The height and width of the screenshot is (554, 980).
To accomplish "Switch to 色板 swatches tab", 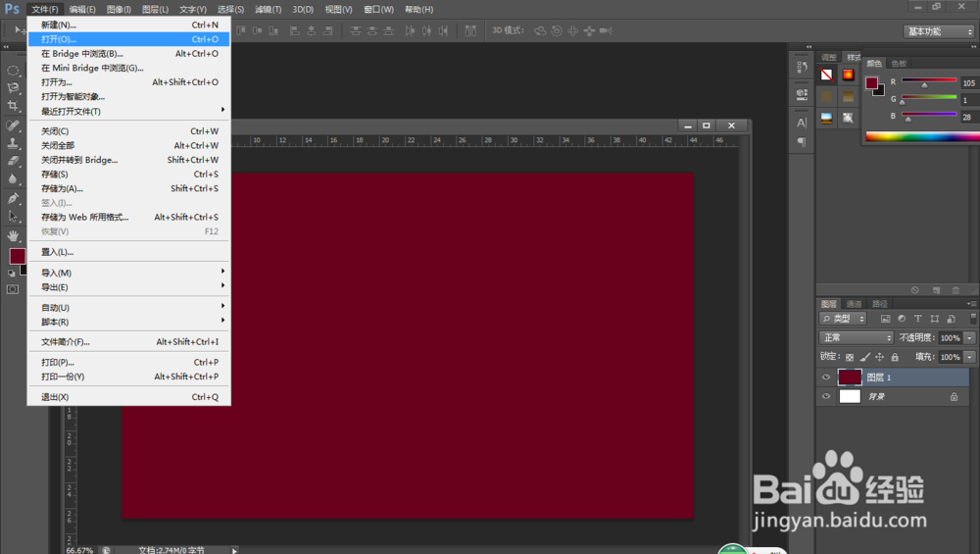I will pos(899,63).
